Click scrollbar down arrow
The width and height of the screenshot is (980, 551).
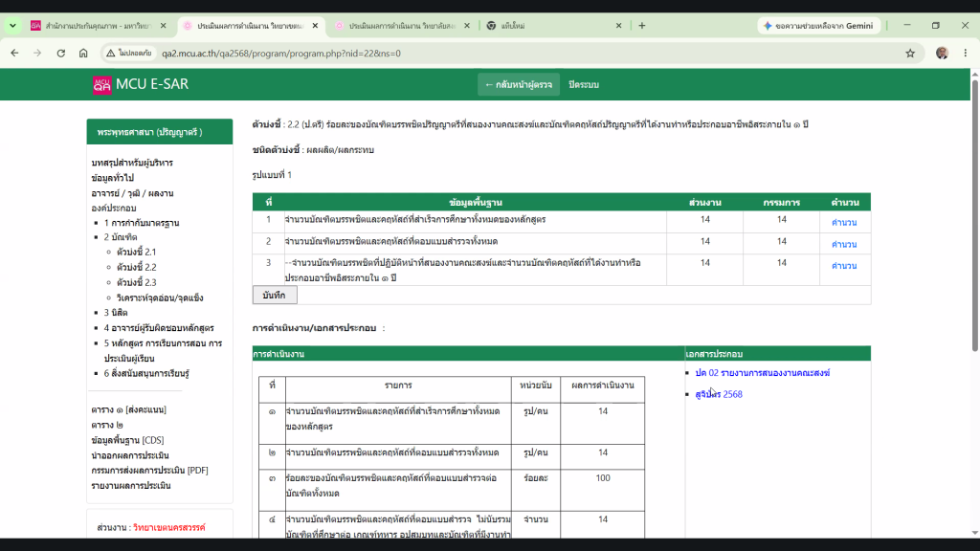(975, 533)
